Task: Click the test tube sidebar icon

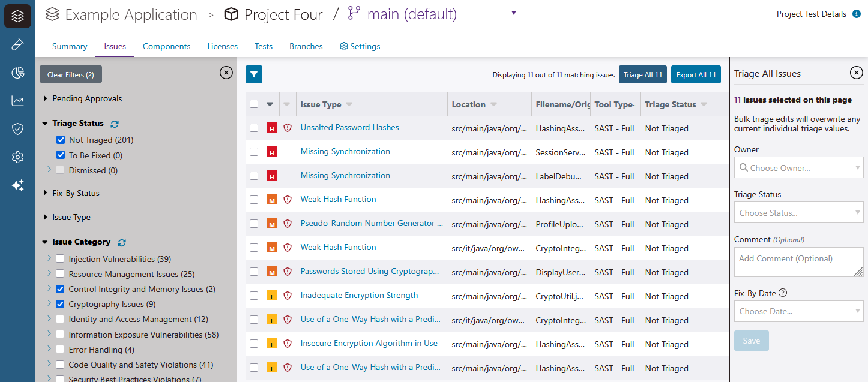Action: pos(17,45)
